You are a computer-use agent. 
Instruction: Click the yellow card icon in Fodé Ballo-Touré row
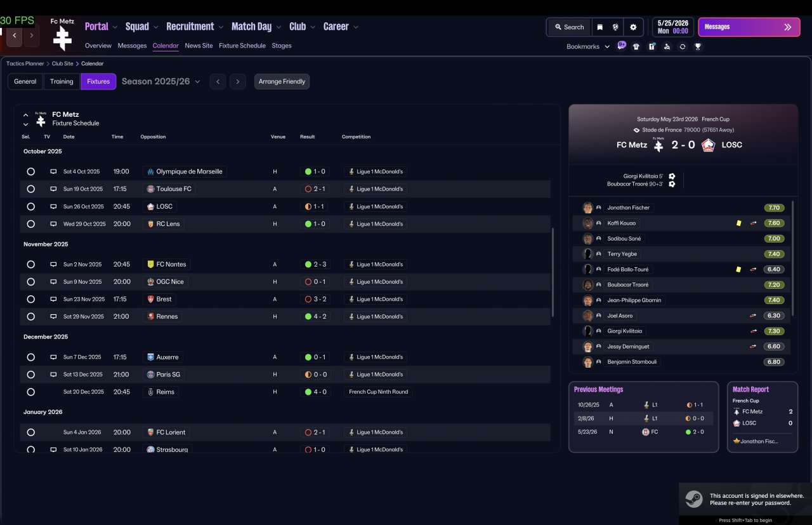[x=738, y=269]
